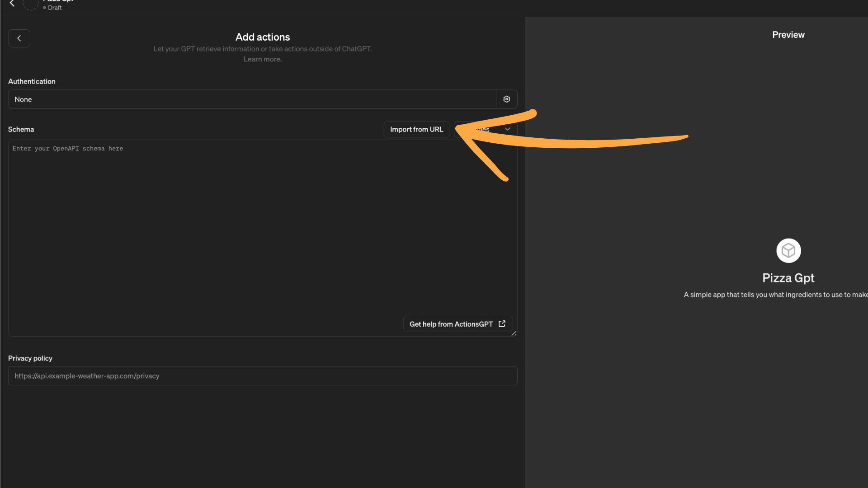The width and height of the screenshot is (868, 488).
Task: Click the Privacy policy label
Action: [x=30, y=358]
